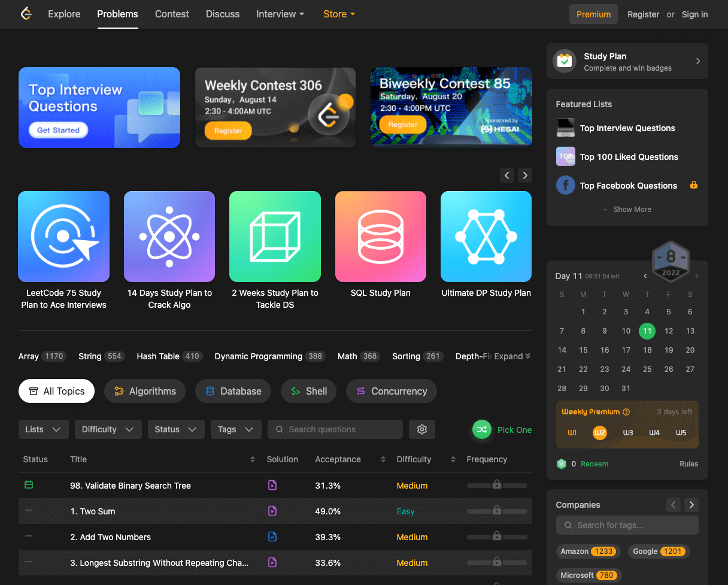Select week W3 in Weekly Premium
Image resolution: width=728 pixels, height=585 pixels.
pos(628,432)
